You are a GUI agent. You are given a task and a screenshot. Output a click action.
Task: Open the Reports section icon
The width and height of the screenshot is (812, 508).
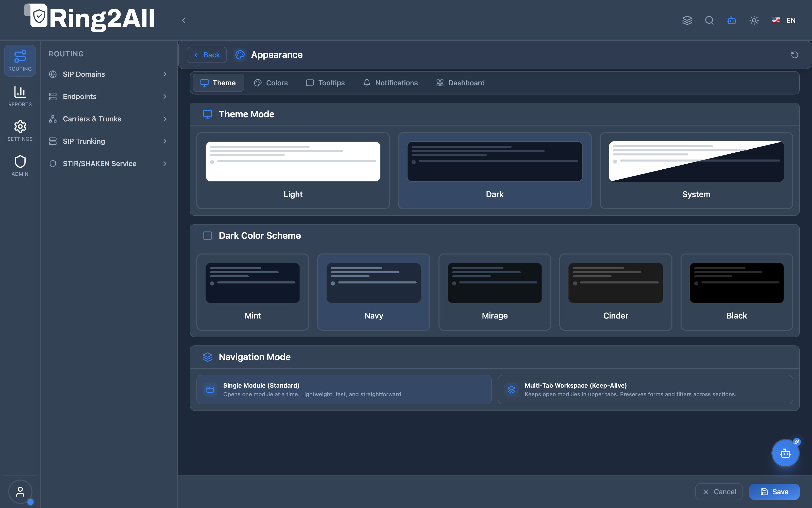20,96
